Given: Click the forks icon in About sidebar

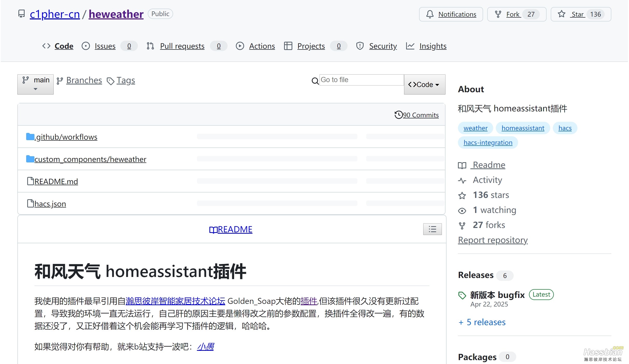Looking at the screenshot, I should [462, 226].
